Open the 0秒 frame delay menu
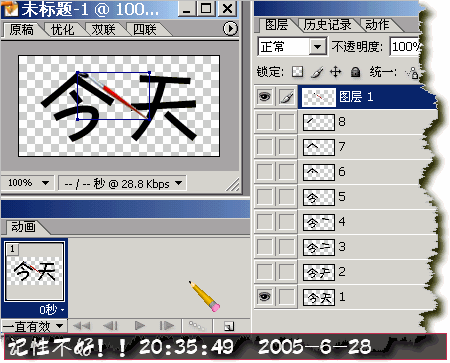 [x=51, y=310]
